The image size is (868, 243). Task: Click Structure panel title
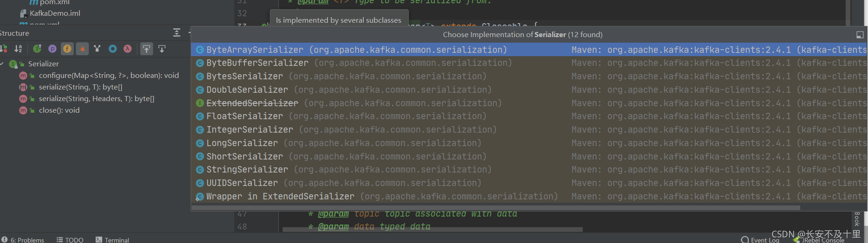point(14,33)
